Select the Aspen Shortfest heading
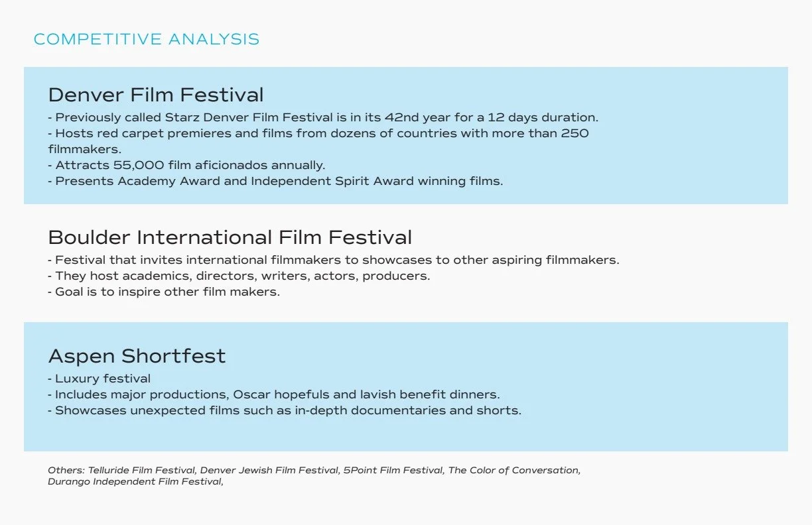 coord(137,356)
